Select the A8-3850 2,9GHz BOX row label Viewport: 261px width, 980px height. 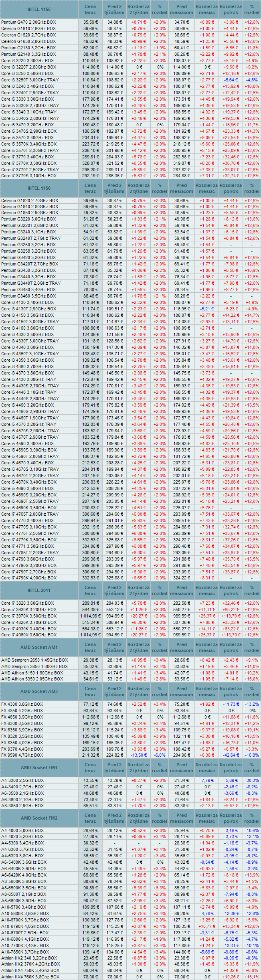pos(22,806)
